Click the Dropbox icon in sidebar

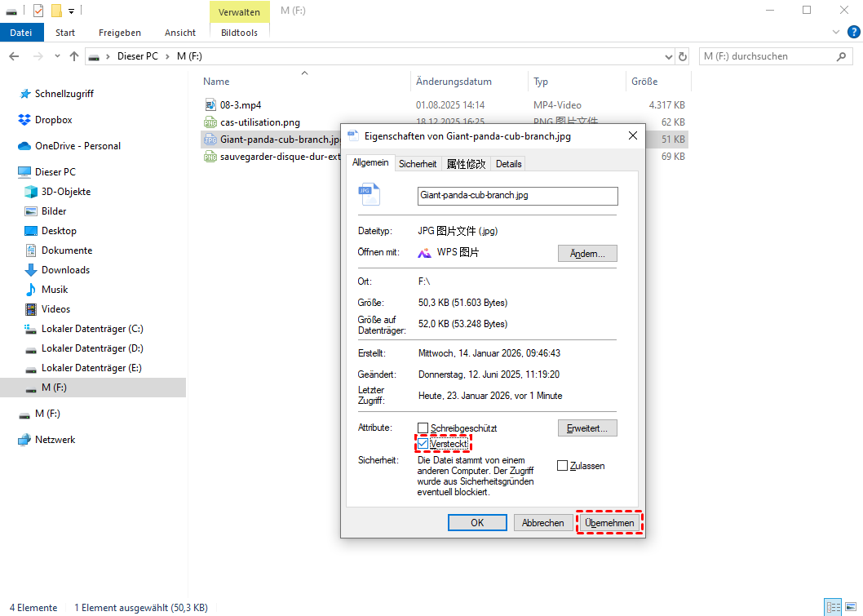(24, 120)
